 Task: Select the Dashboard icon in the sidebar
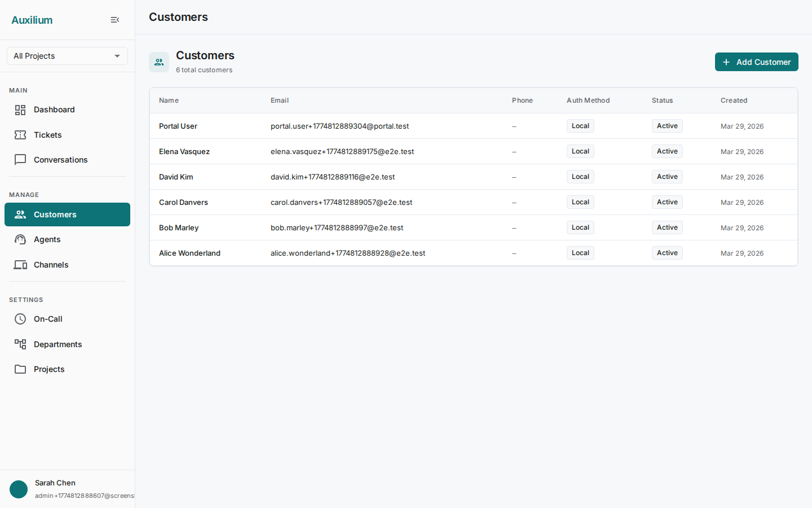[20, 110]
